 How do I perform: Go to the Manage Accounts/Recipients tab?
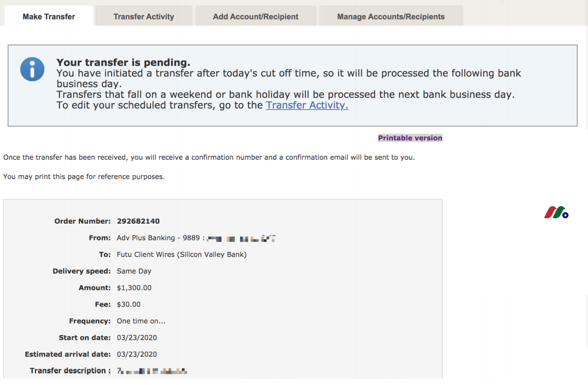pos(391,17)
